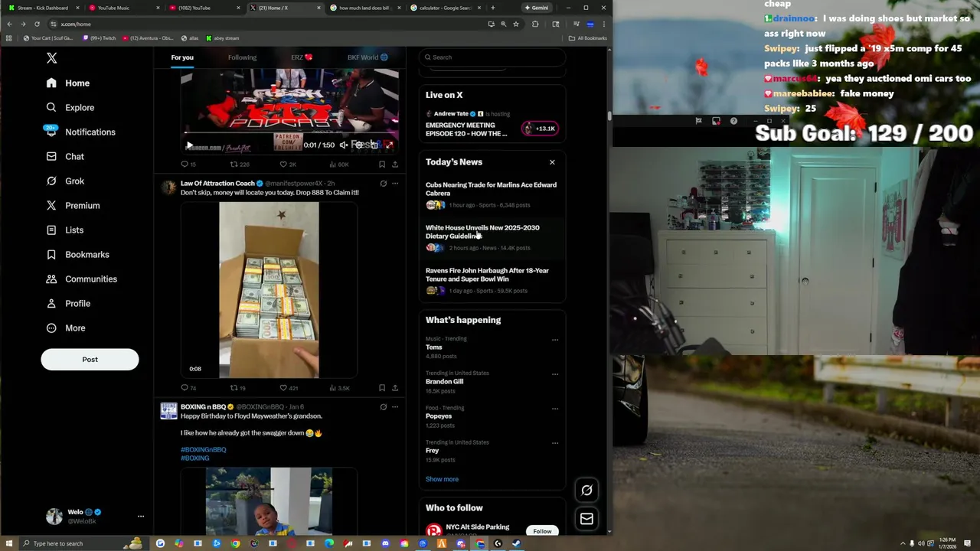
Task: Open Chat in the sidebar
Action: 65,156
